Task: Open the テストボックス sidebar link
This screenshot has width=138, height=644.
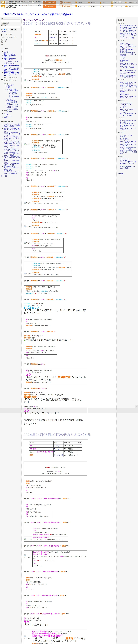Action: pyautogui.click(x=8, y=116)
